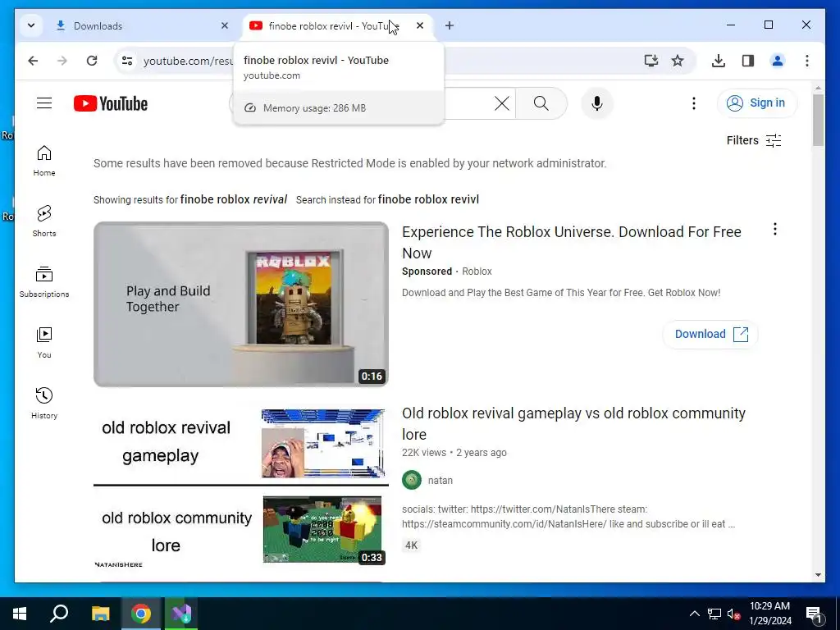
Task: Click the magnifier search button
Action: (541, 103)
